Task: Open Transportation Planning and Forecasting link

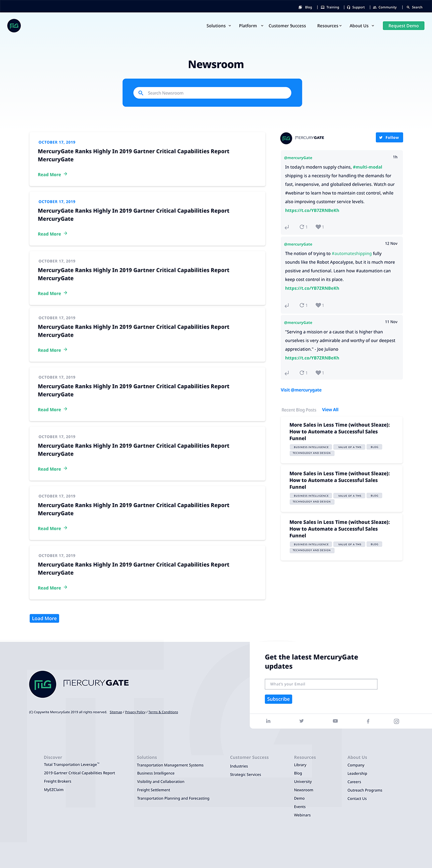Action: coord(173,798)
